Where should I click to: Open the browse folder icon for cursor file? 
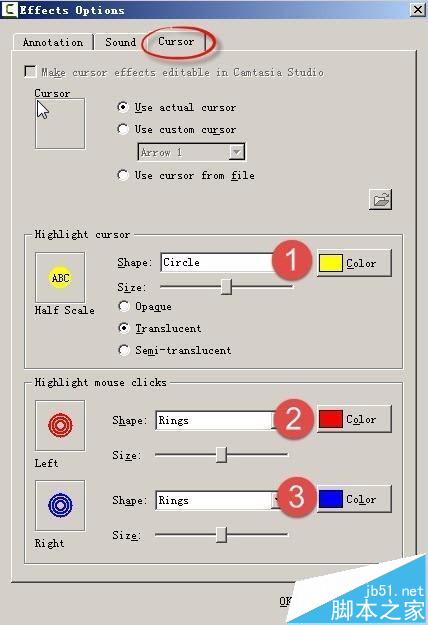[381, 199]
